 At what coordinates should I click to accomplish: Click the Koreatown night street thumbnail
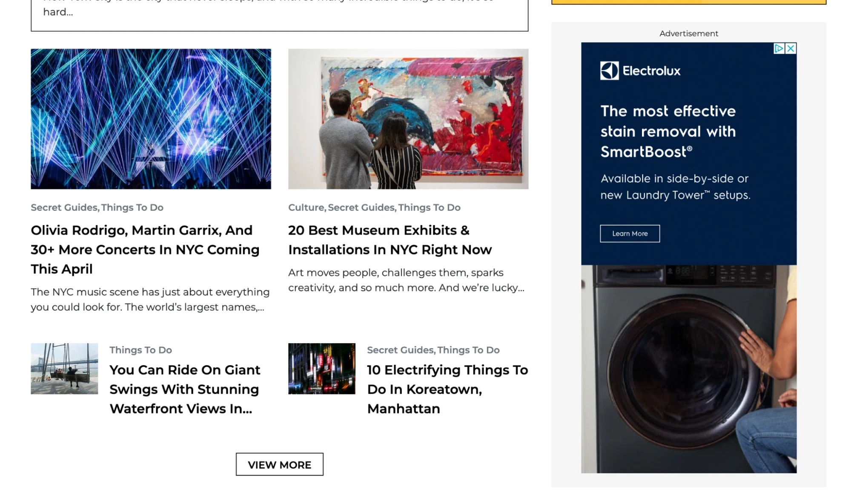click(321, 369)
